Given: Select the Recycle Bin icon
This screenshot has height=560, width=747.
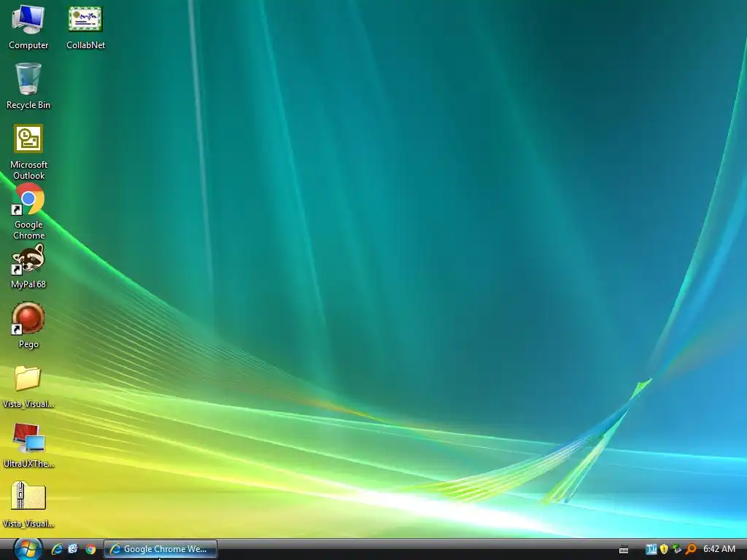Looking at the screenshot, I should (x=28, y=87).
